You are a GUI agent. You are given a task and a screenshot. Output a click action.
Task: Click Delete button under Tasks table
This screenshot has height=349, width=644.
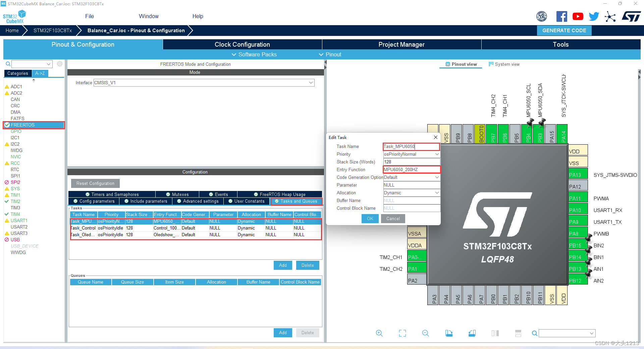pyautogui.click(x=308, y=265)
